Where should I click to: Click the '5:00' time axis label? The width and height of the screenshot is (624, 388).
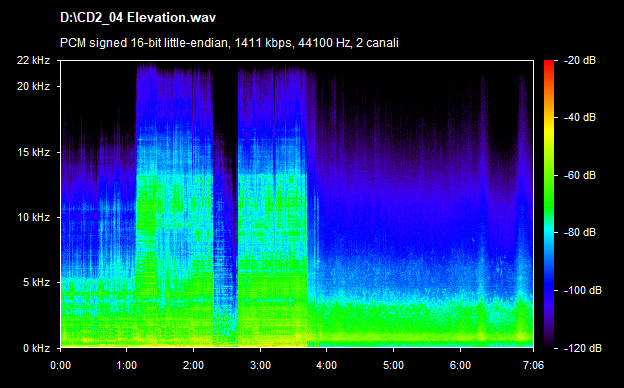click(394, 365)
